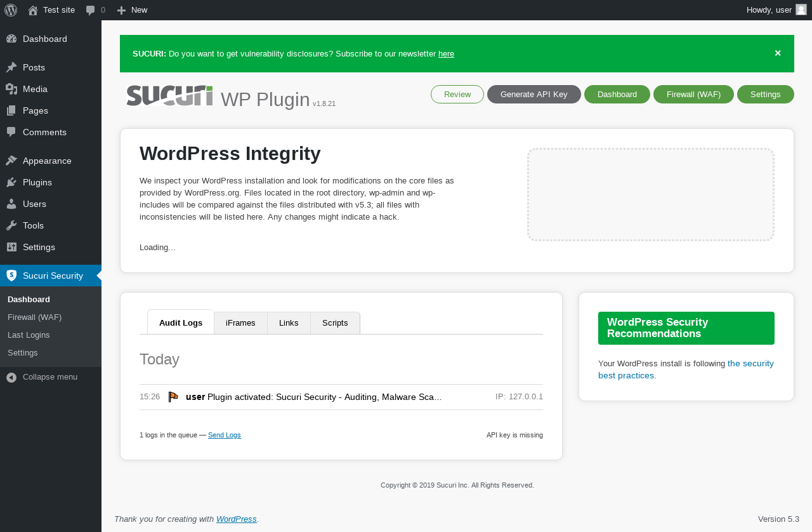Open the Scripts tab

click(x=335, y=323)
